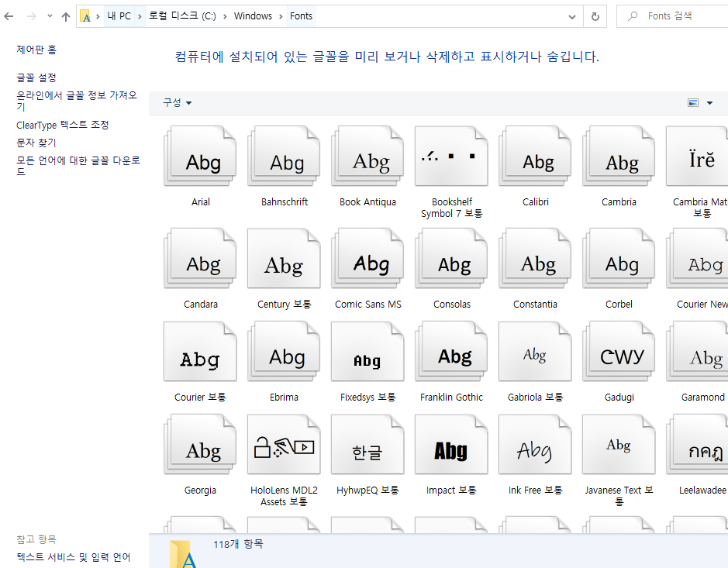
Task: Select the Corbel font icon
Action: coord(619,259)
